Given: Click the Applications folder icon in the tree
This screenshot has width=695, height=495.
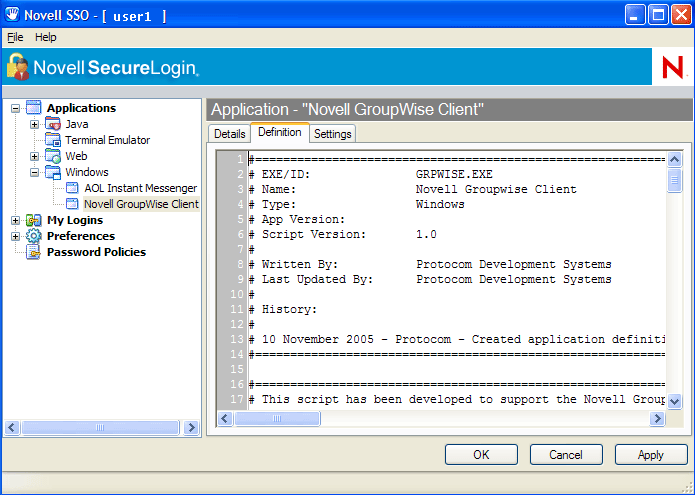Looking at the screenshot, I should tap(34, 108).
